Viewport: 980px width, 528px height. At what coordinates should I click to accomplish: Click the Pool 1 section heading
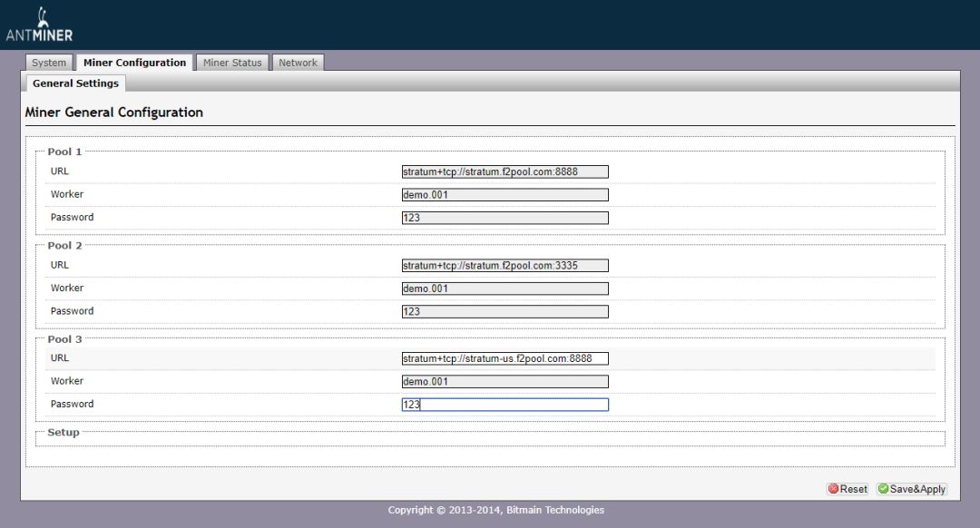coord(64,152)
